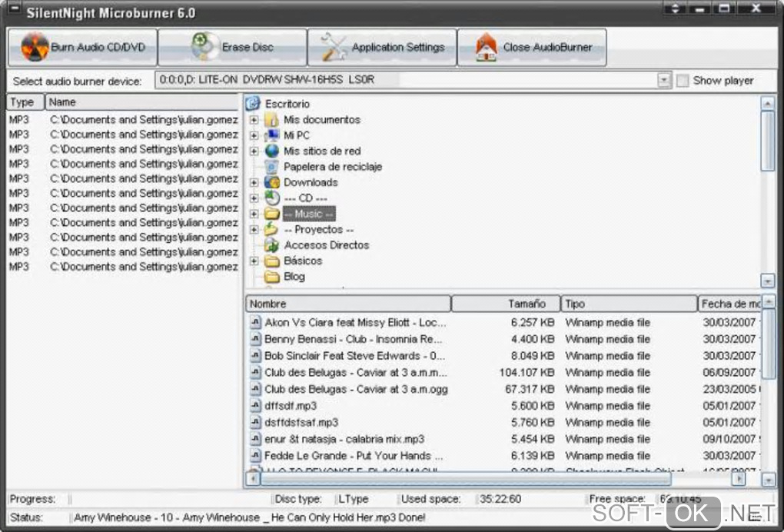Expand Mis sitios de red node
The height and width of the screenshot is (532, 784).
point(254,151)
